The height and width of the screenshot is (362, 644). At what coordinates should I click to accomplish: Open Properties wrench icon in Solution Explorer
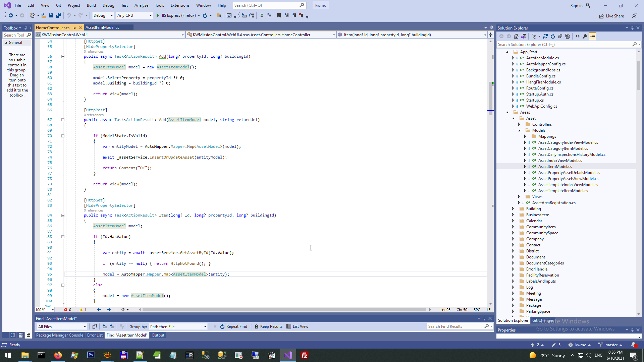coord(585,36)
